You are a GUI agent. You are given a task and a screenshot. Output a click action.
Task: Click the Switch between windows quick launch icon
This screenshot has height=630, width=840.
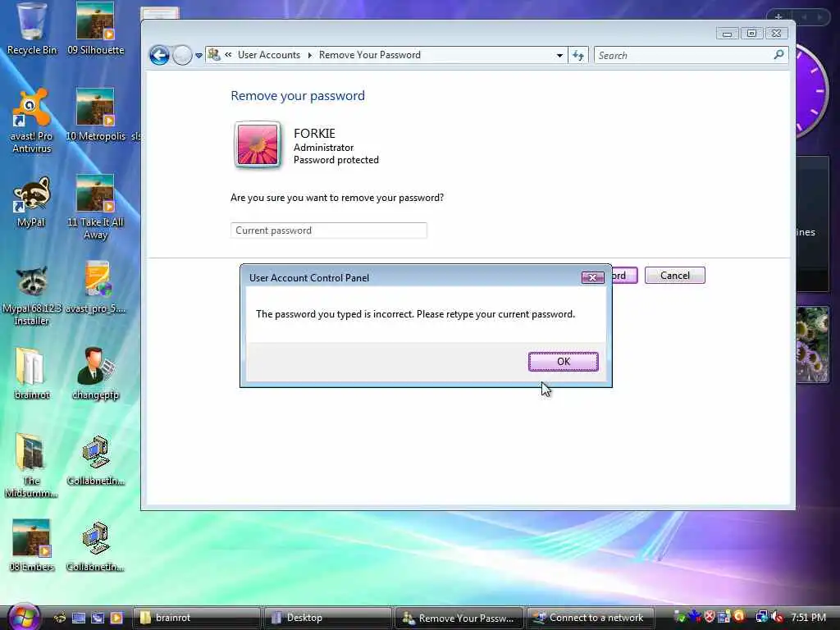coord(97,618)
